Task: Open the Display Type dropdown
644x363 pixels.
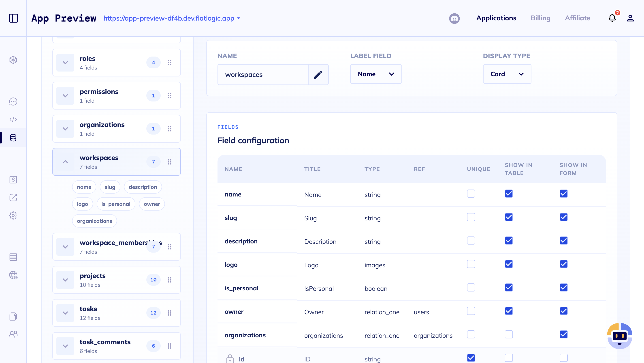Action: [507, 74]
